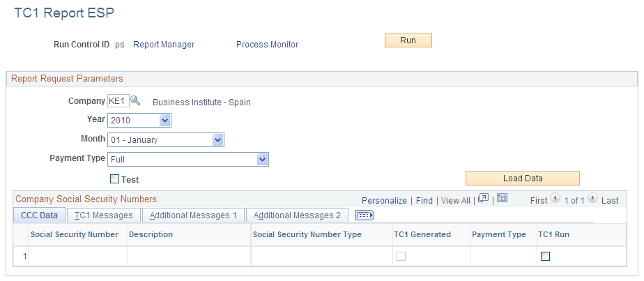The image size is (644, 281).
Task: Click the Load Data button
Action: (x=523, y=179)
